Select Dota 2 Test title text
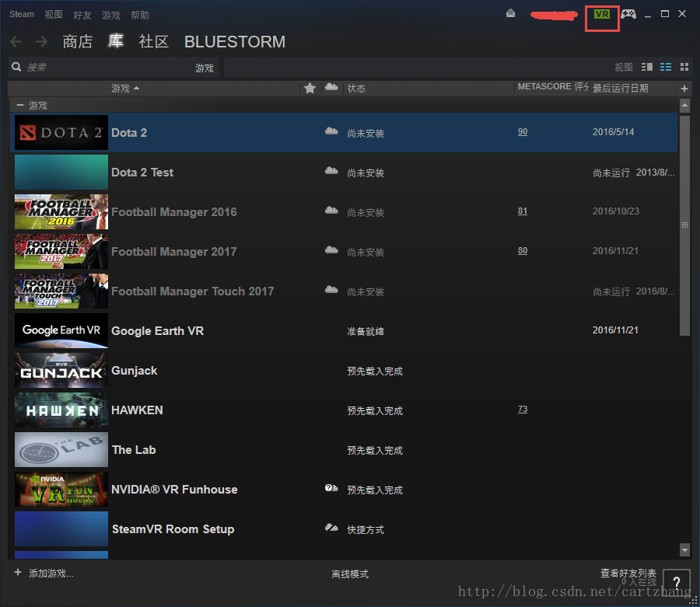The image size is (700, 607). [142, 173]
